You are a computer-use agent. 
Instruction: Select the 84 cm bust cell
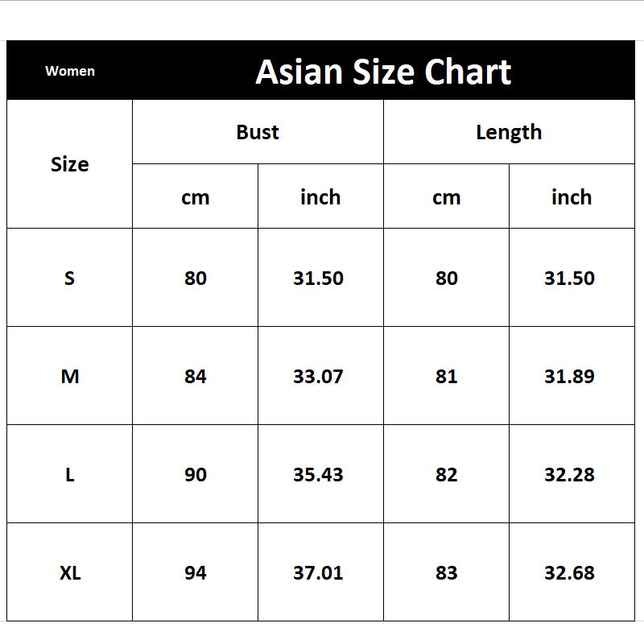click(195, 376)
